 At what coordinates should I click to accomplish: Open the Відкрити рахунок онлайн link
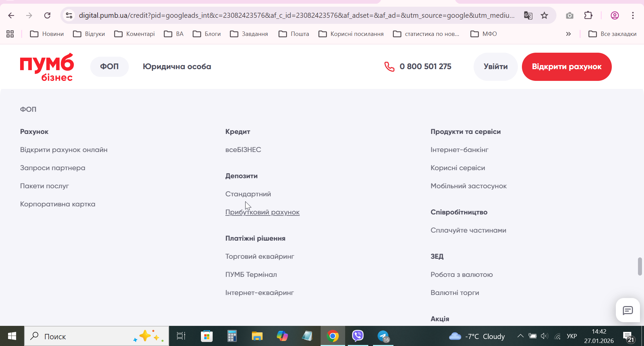pyautogui.click(x=64, y=150)
